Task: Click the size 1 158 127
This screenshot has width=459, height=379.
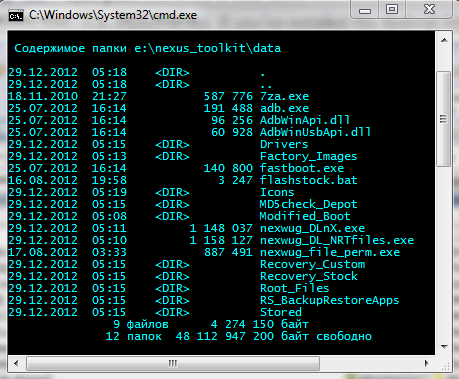Action: click(x=221, y=240)
